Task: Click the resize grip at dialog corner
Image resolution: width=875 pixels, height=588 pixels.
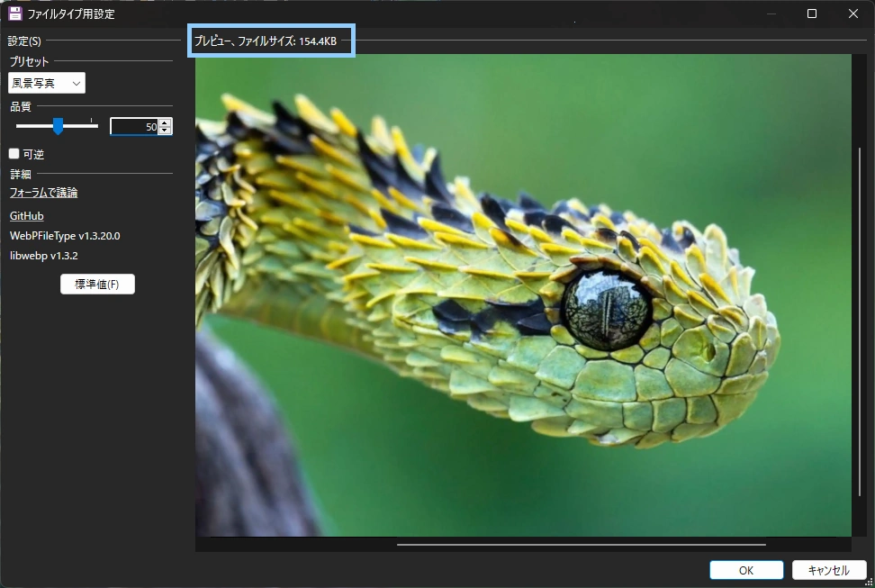Action: click(869, 582)
